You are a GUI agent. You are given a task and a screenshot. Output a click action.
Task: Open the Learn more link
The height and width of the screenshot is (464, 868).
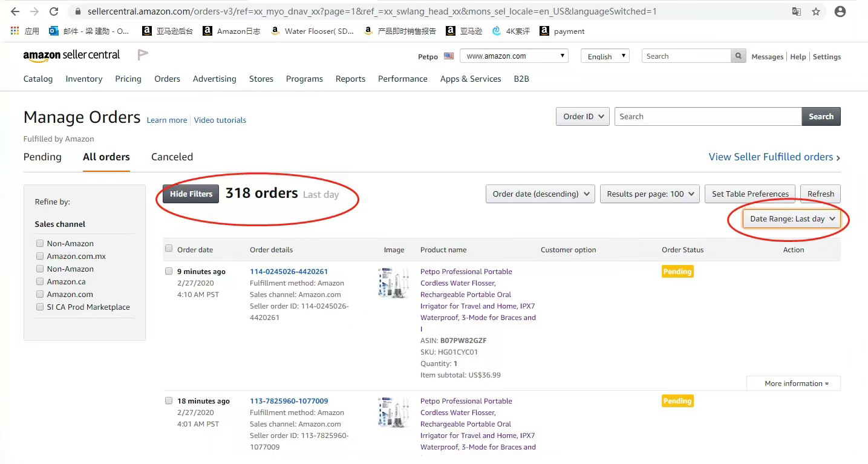click(x=167, y=120)
